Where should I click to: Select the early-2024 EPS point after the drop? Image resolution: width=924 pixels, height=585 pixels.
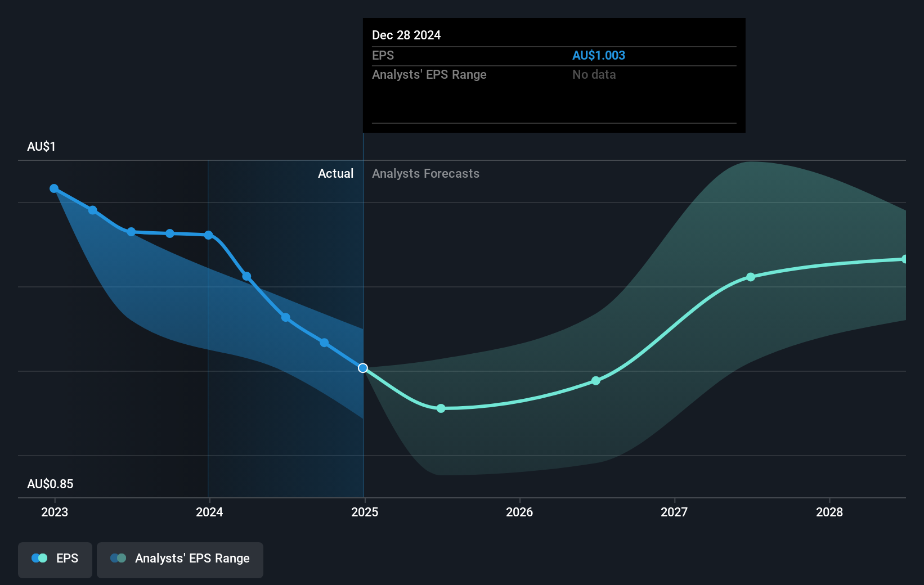point(246,276)
